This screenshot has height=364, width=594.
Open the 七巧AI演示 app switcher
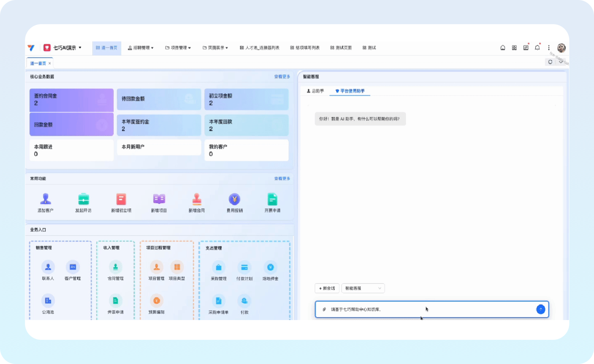pos(63,48)
